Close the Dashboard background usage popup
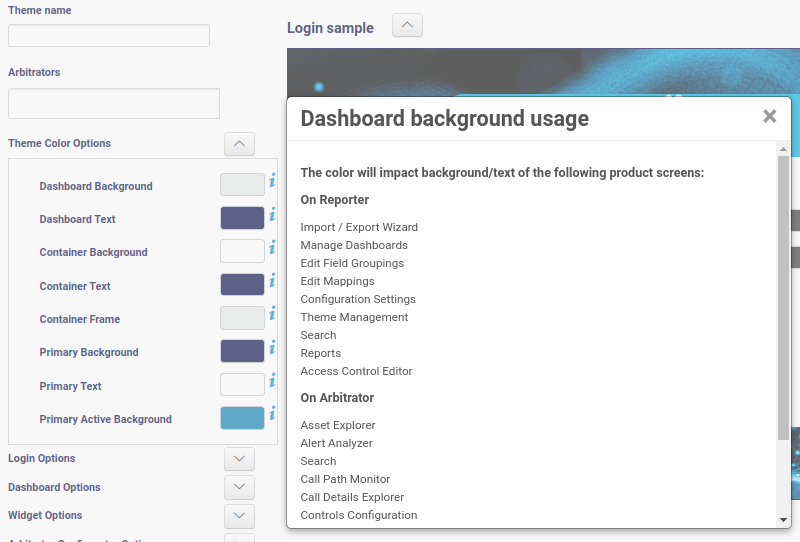This screenshot has height=542, width=800. [x=769, y=116]
